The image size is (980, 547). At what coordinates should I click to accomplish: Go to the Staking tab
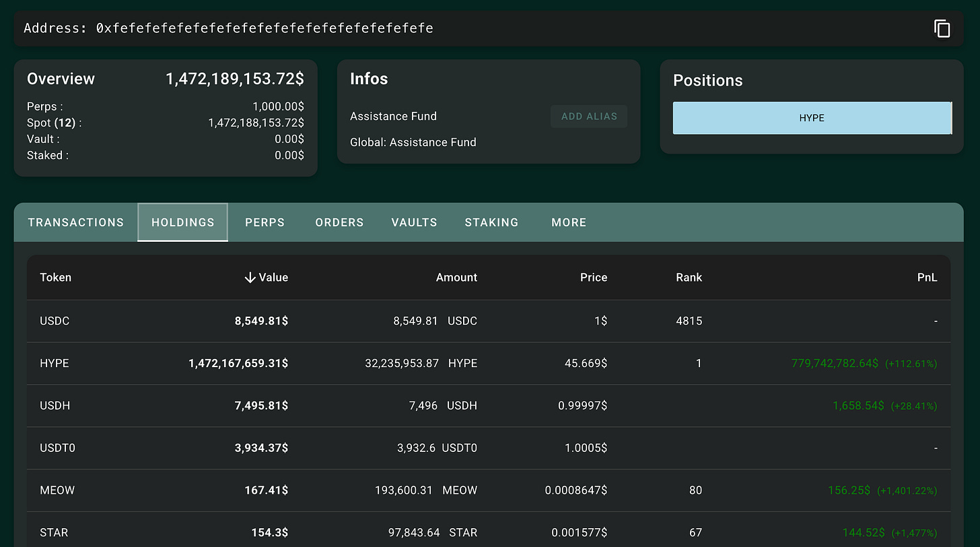pyautogui.click(x=491, y=222)
